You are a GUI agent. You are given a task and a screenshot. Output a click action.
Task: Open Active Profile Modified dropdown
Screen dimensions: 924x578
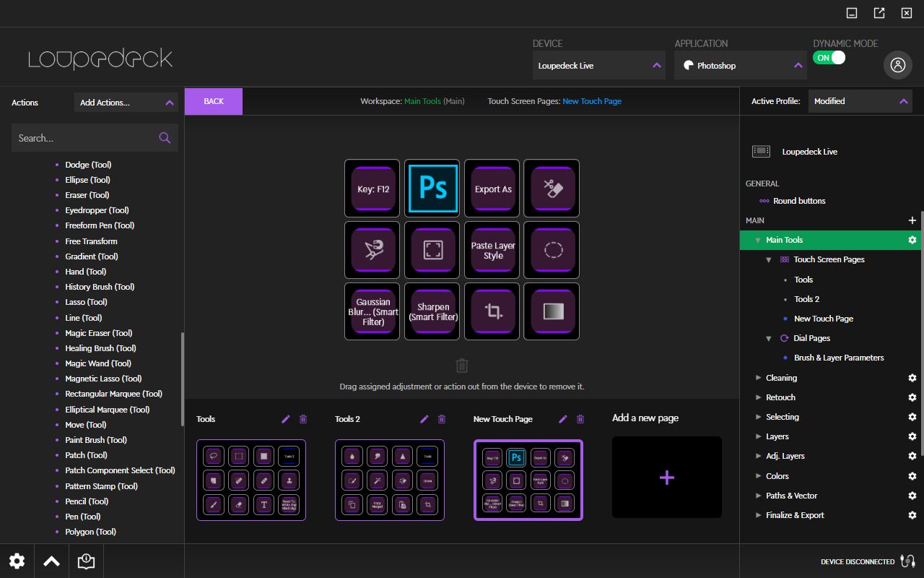(x=860, y=101)
